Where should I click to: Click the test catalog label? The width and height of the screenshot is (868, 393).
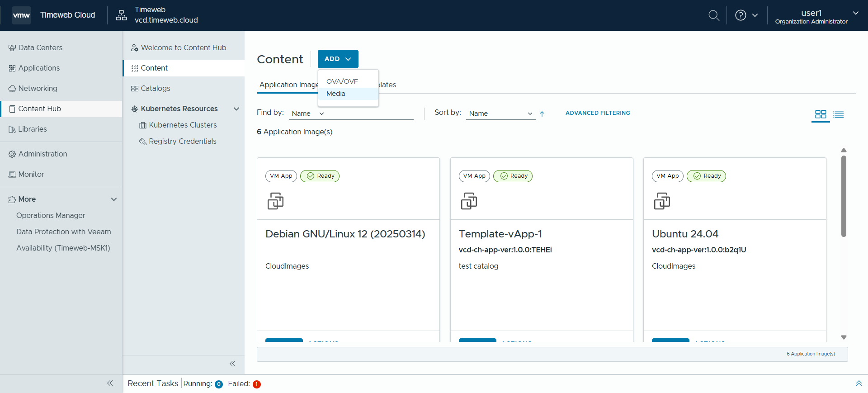point(478,266)
